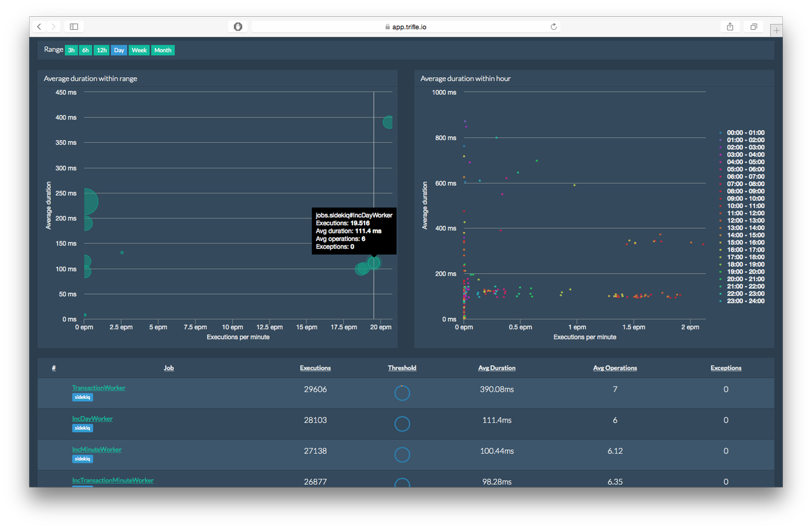Image resolution: width=812 pixels, height=529 pixels.
Task: Switch range to Month
Action: point(162,50)
